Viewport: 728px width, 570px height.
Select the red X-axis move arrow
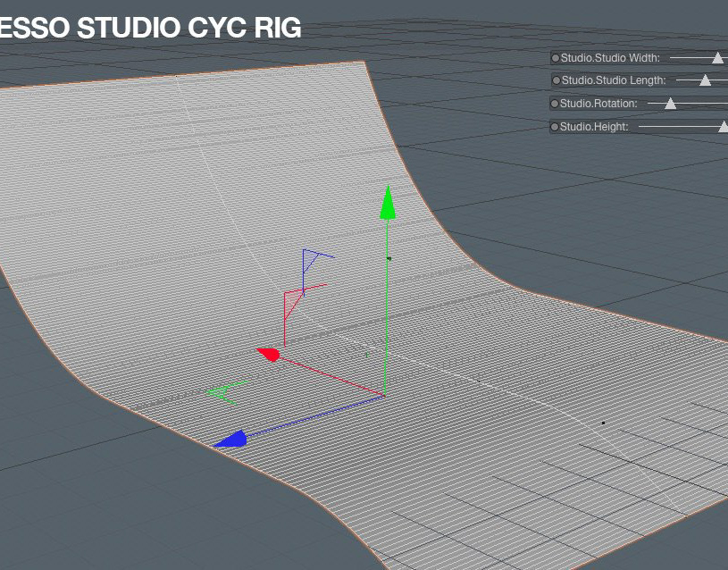pos(268,355)
